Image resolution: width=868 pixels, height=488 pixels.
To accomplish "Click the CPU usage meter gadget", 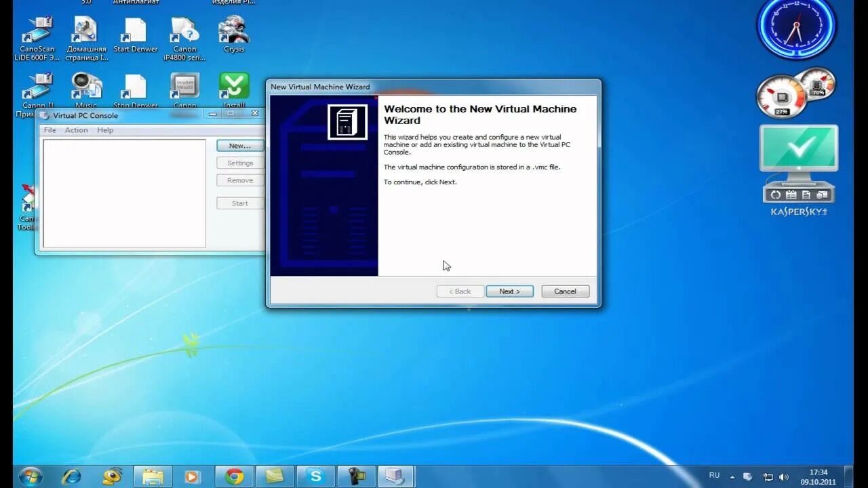I will [782, 97].
